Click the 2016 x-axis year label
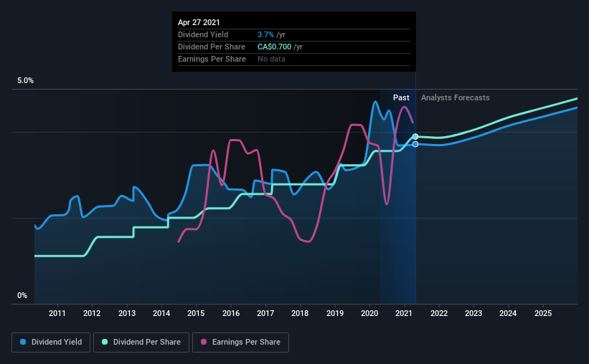Screen dimensions: 589x364 pos(230,313)
